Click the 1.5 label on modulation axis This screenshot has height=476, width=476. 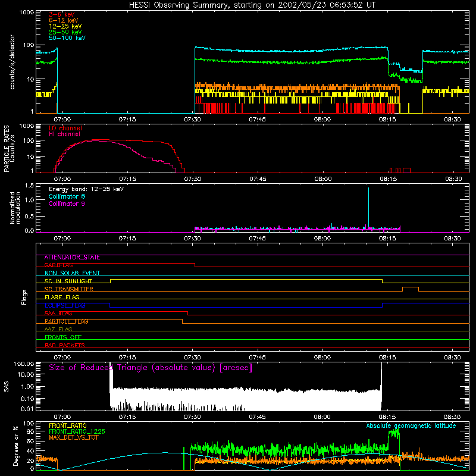pos(29,186)
